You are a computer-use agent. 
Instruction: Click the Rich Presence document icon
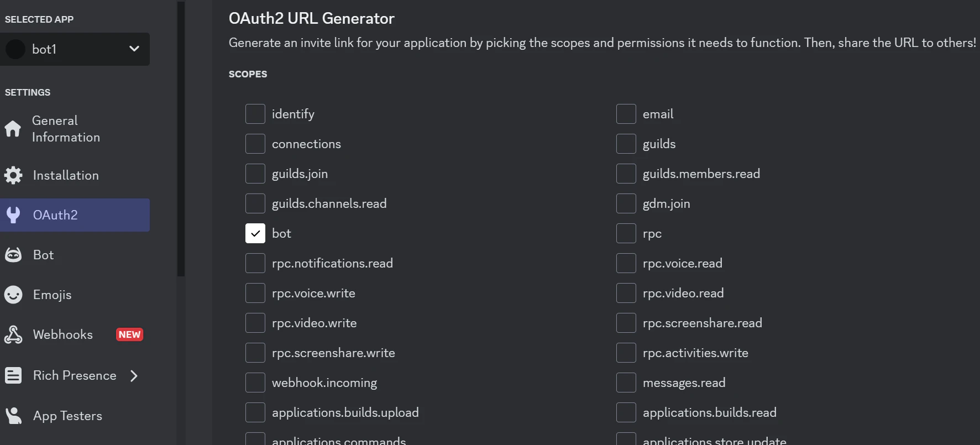pyautogui.click(x=13, y=375)
